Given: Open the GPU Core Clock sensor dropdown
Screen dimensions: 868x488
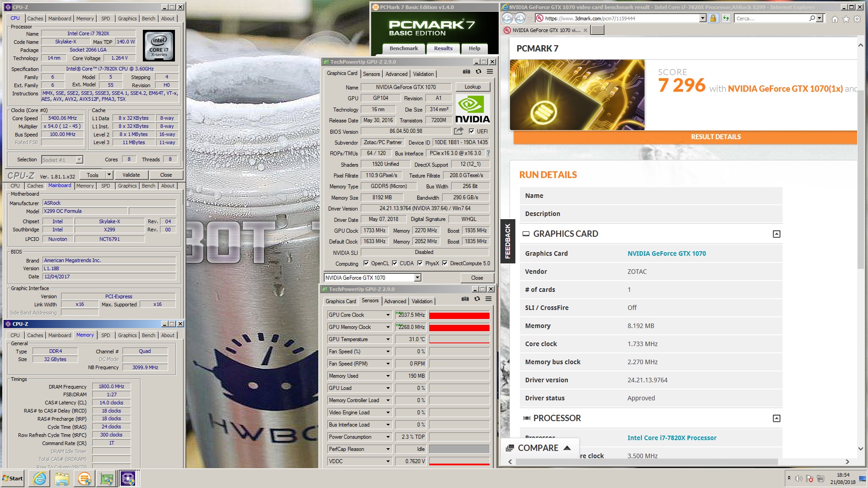Looking at the screenshot, I should [388, 315].
